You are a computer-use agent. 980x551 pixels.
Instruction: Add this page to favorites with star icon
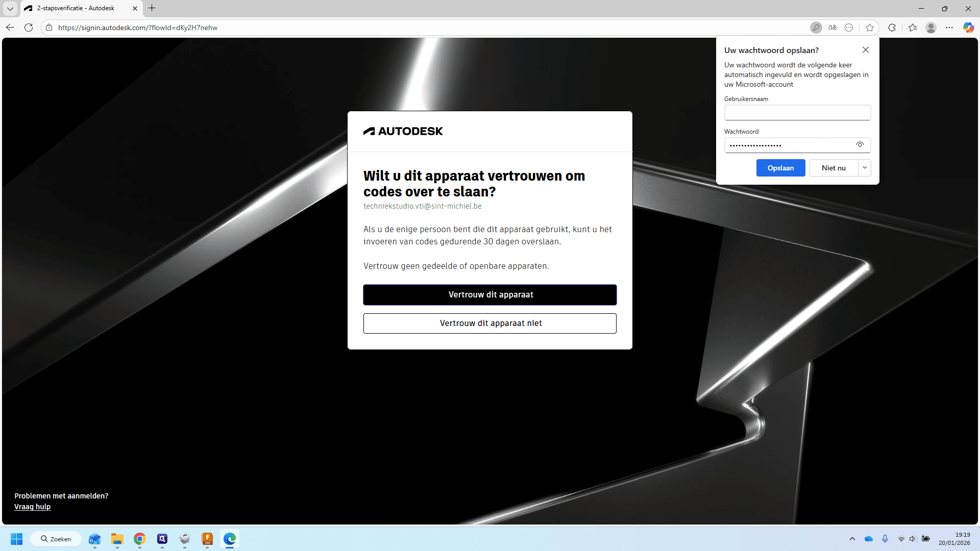coord(870,28)
